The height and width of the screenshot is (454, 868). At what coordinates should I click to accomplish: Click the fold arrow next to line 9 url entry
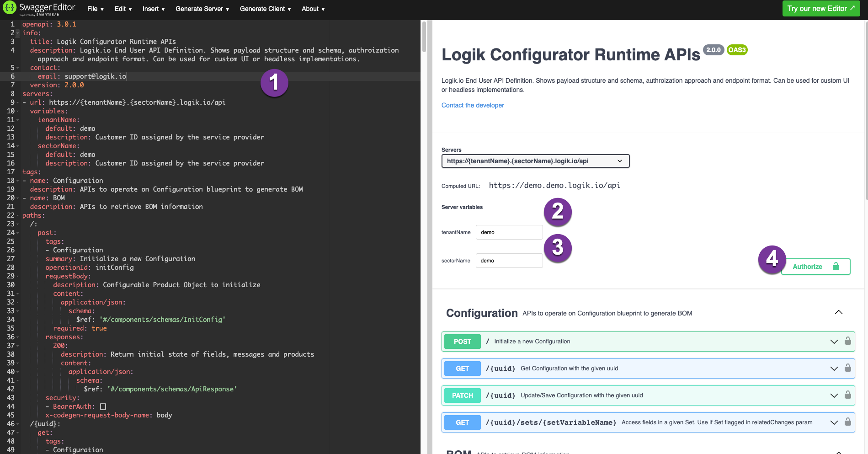17,102
